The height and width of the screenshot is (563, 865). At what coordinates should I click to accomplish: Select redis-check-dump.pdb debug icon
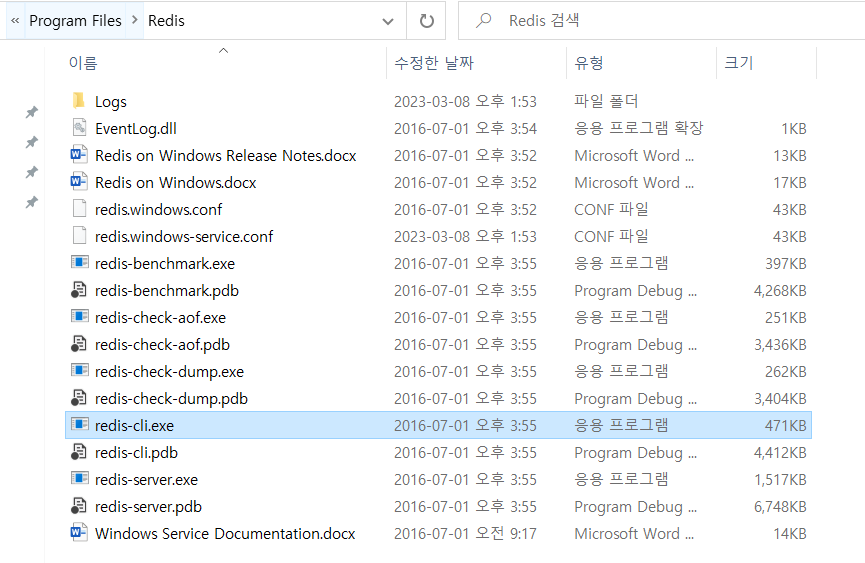(79, 398)
